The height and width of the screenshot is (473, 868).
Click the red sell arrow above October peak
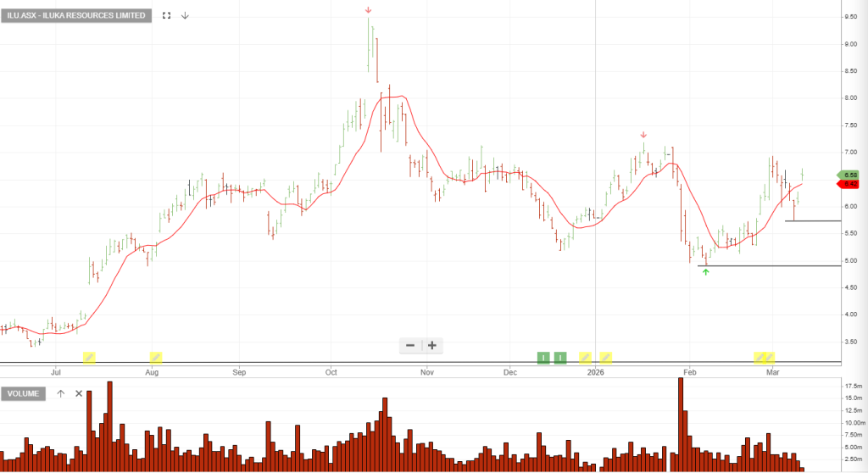[368, 10]
